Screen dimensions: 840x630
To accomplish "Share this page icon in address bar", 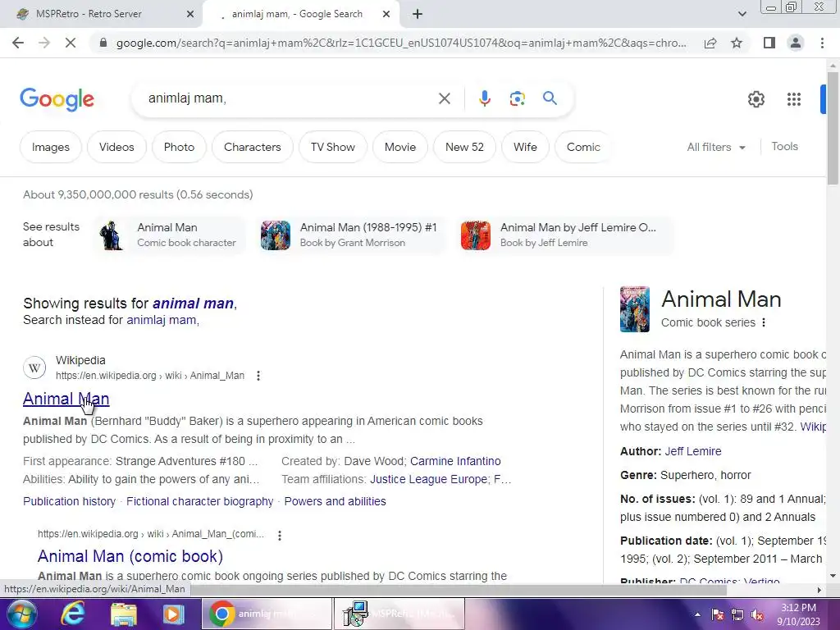I will pyautogui.click(x=710, y=43).
